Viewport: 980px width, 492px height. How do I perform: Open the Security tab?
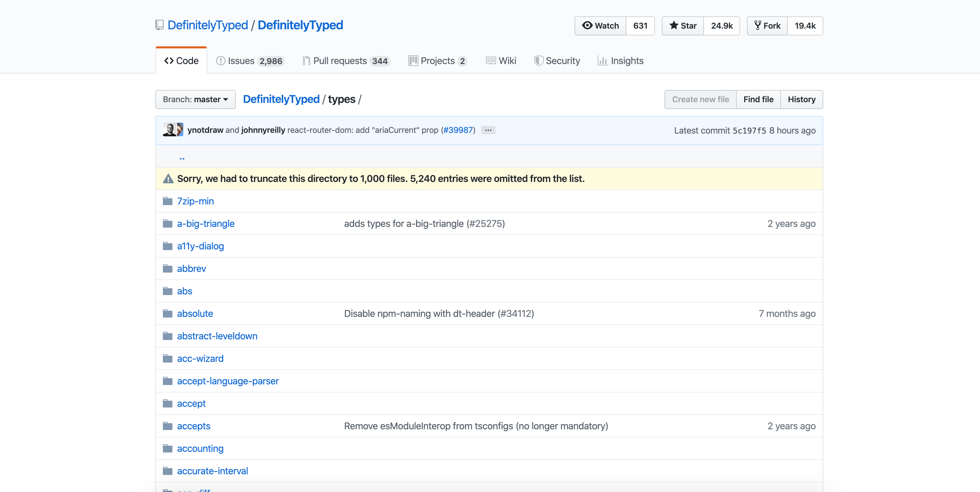[x=557, y=61]
